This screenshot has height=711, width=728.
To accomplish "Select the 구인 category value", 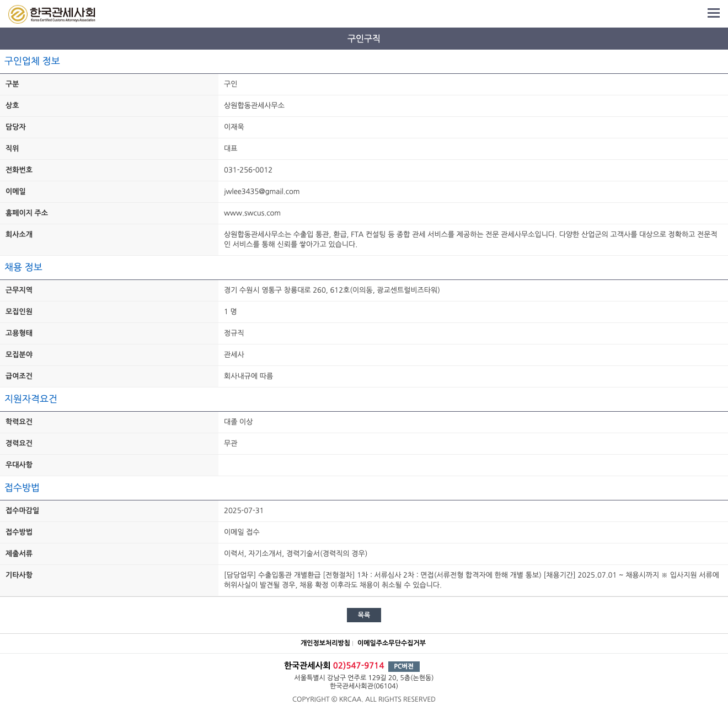I will coord(231,84).
